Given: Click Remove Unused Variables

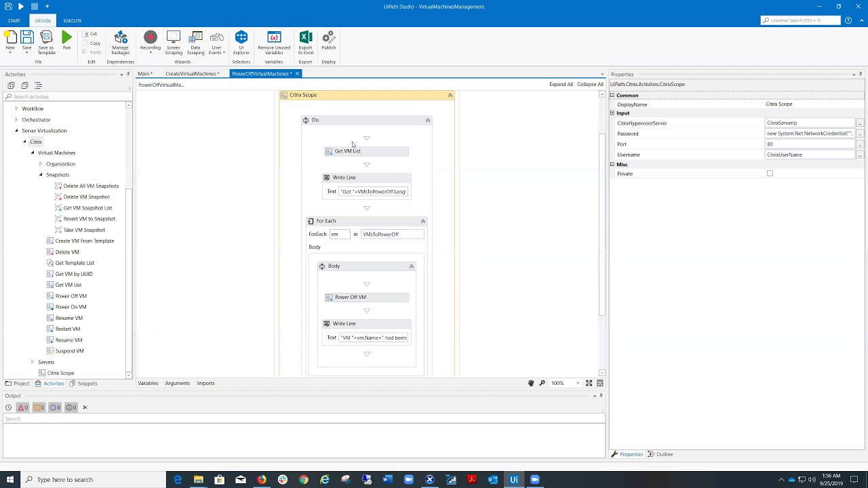Looking at the screenshot, I should (274, 43).
